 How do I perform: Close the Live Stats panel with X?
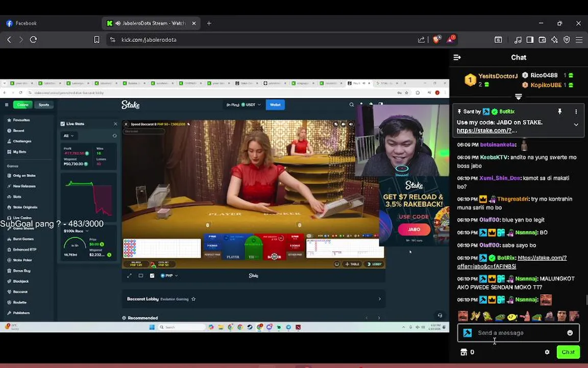115,124
